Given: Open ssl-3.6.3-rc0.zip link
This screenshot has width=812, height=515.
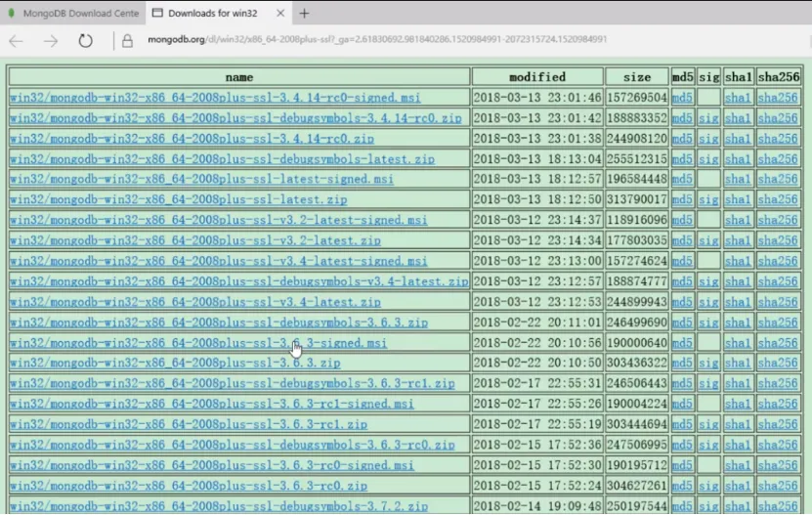Looking at the screenshot, I should [189, 486].
